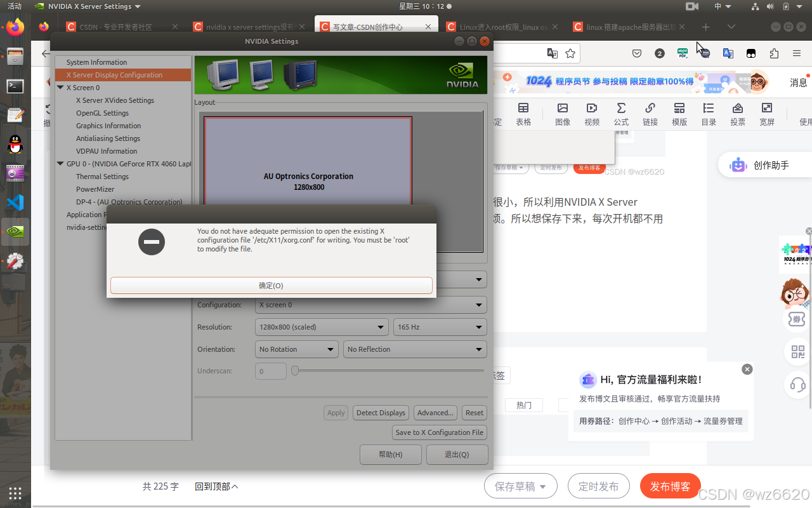Open the Firefox hamburger menu
812x508 pixels.
(797, 54)
